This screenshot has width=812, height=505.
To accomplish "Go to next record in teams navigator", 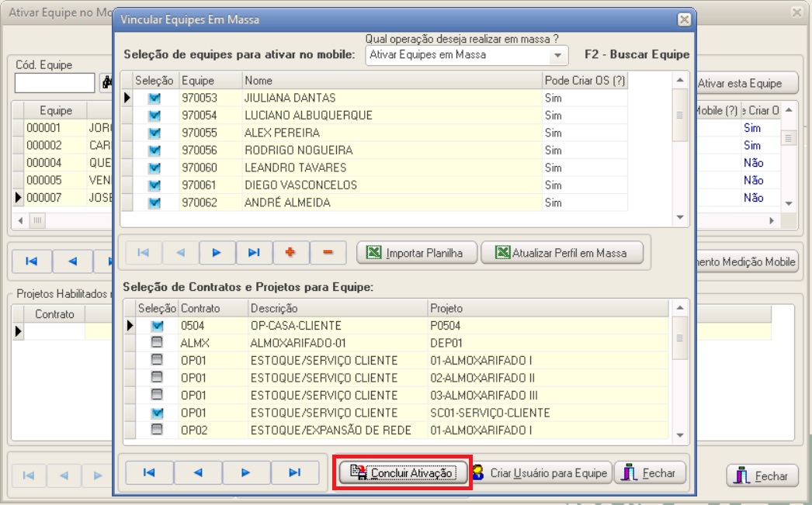I will pyautogui.click(x=217, y=253).
